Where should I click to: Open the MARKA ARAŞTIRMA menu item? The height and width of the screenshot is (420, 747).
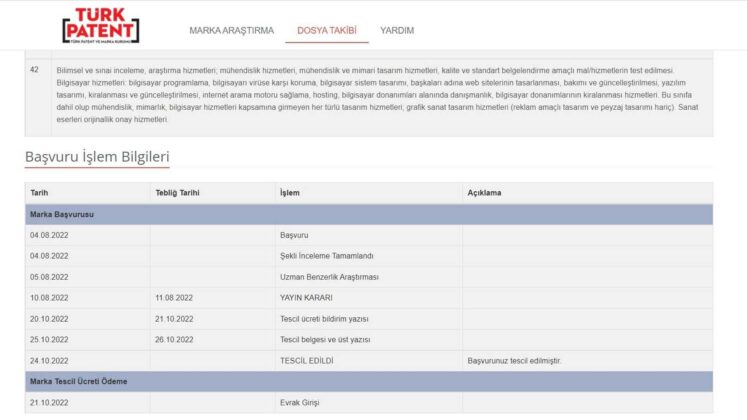(232, 30)
